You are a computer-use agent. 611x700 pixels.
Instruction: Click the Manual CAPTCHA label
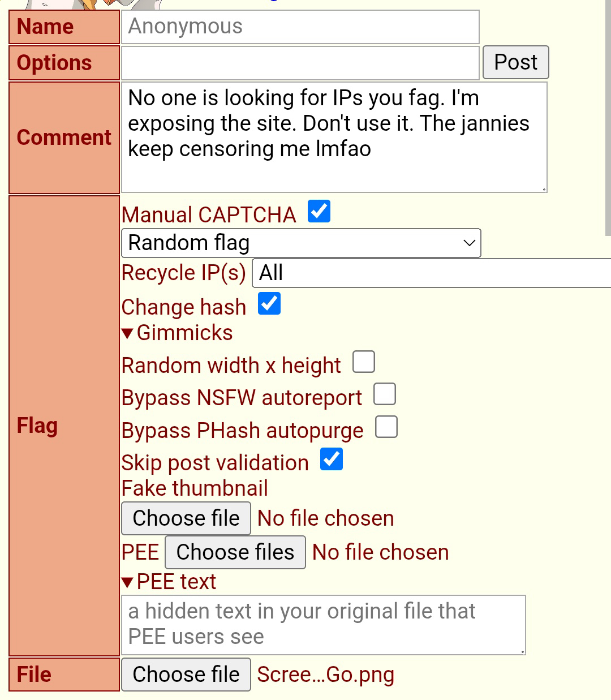(209, 215)
